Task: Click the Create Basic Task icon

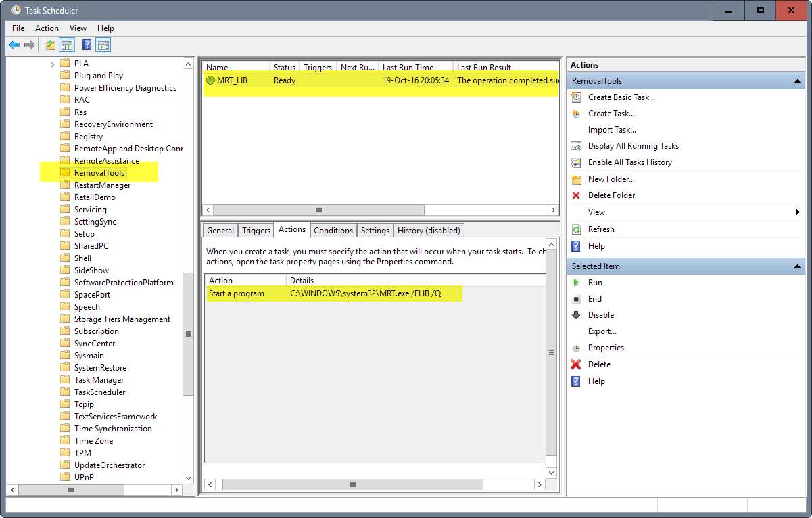Action: [576, 97]
